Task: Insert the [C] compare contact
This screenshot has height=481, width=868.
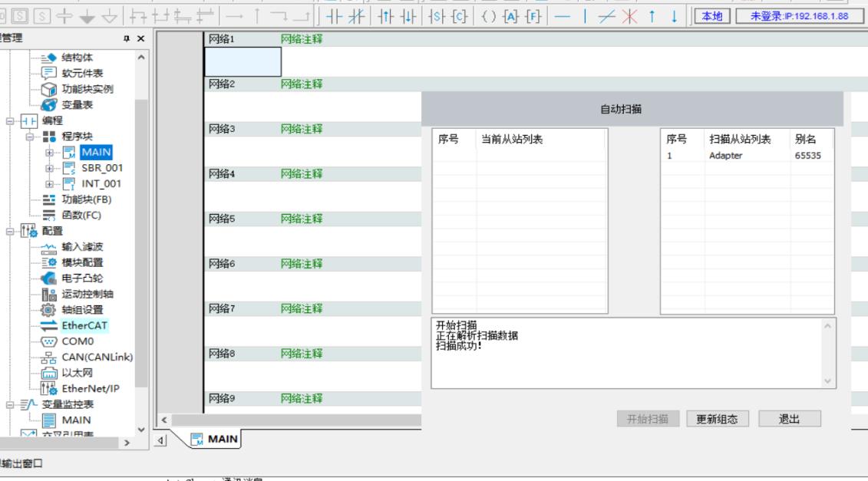Action: tap(460, 16)
